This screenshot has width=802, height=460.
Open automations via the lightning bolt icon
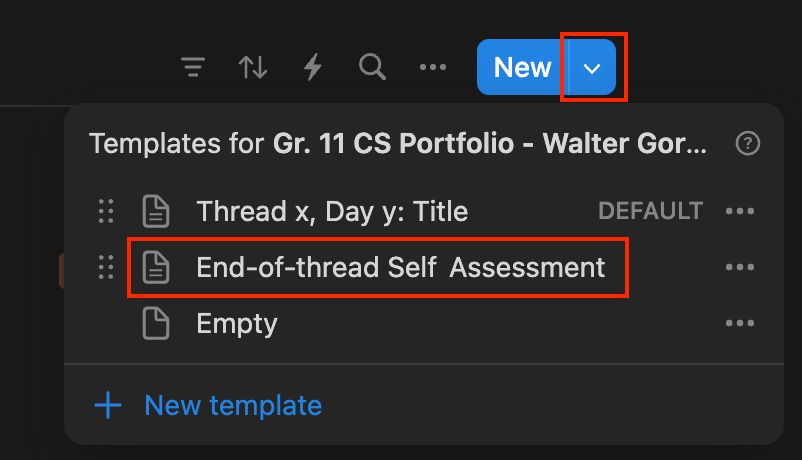(313, 68)
